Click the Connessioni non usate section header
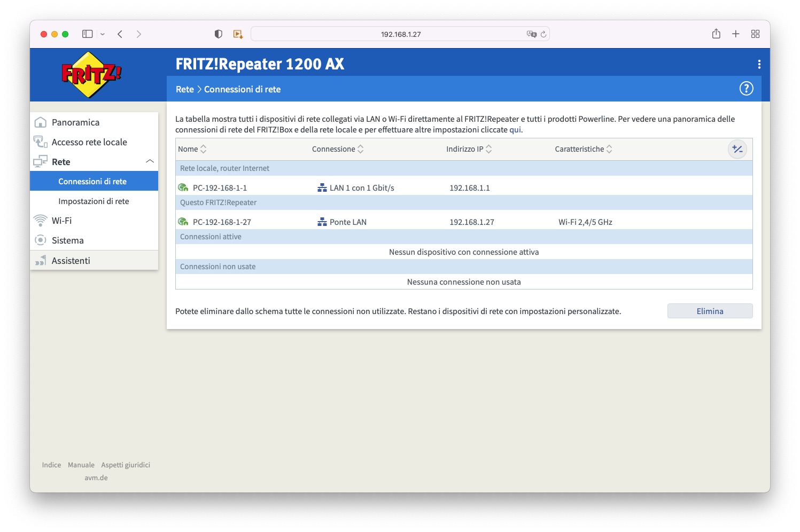Image resolution: width=800 pixels, height=532 pixels. click(464, 267)
